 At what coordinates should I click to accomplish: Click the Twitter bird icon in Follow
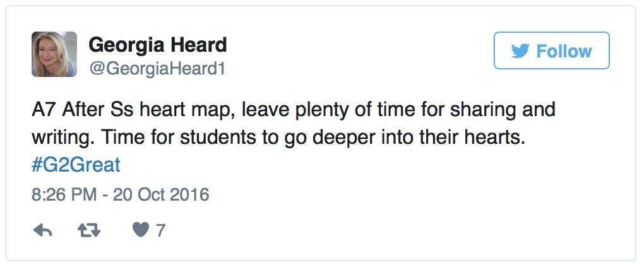click(520, 51)
